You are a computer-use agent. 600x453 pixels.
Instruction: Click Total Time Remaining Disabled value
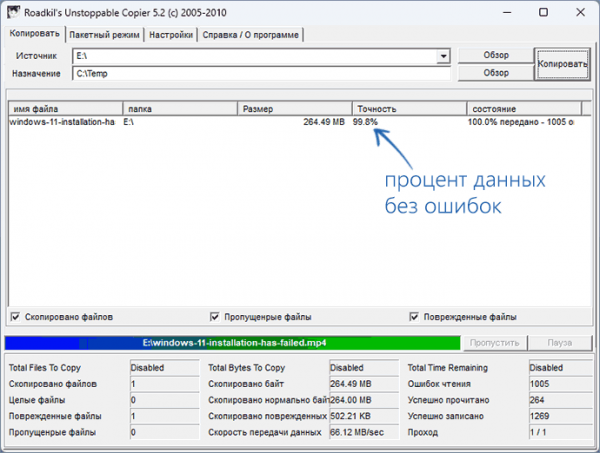[561, 368]
